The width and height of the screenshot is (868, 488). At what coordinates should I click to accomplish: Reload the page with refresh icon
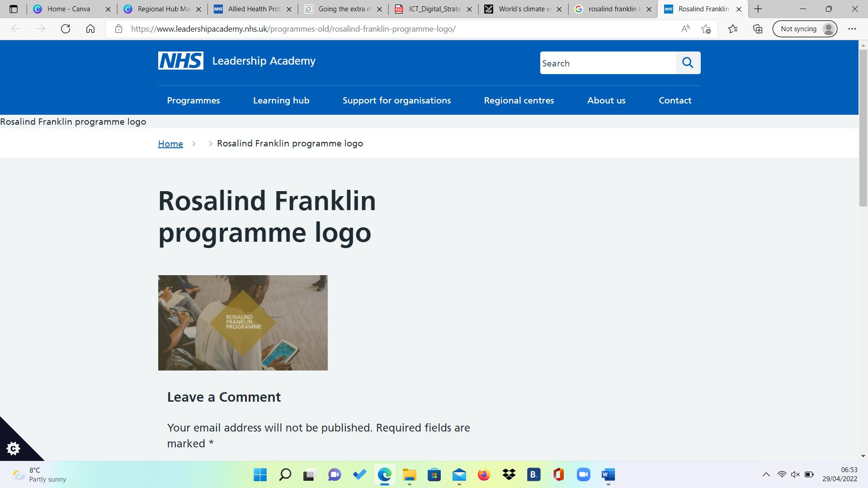point(66,29)
